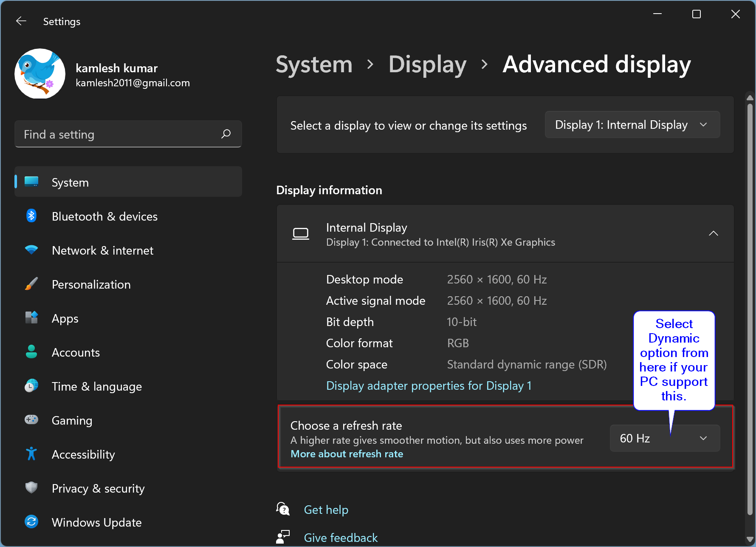The image size is (756, 547).
Task: Click the Desktop mode row label
Action: (x=365, y=279)
